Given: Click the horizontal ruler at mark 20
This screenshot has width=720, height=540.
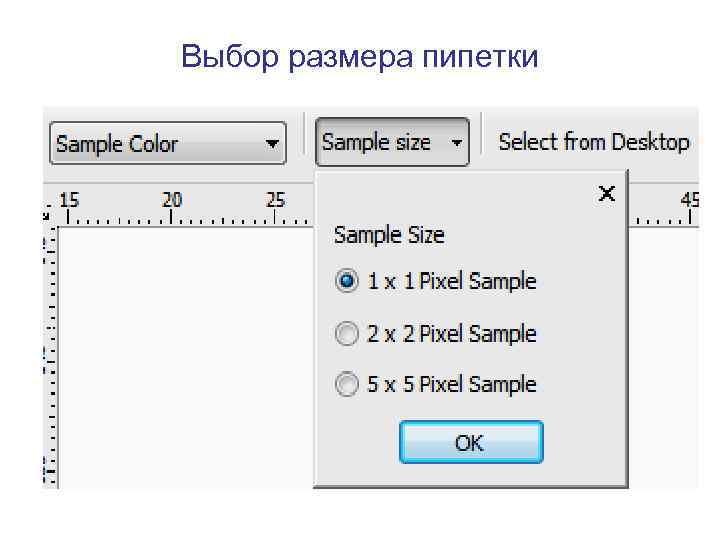Looking at the screenshot, I should coord(172,207).
